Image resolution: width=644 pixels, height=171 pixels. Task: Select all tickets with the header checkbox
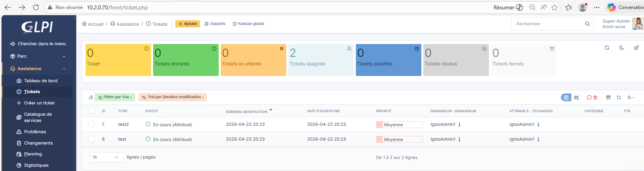click(91, 110)
